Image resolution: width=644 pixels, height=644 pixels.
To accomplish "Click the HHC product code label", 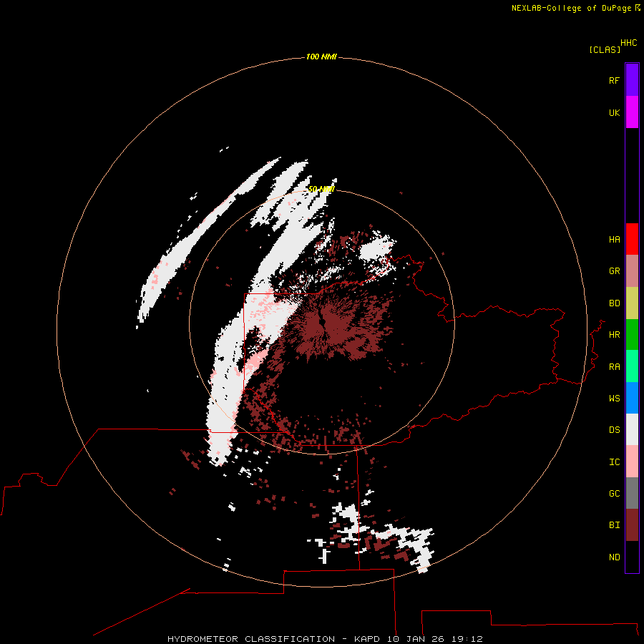I will pos(629,43).
